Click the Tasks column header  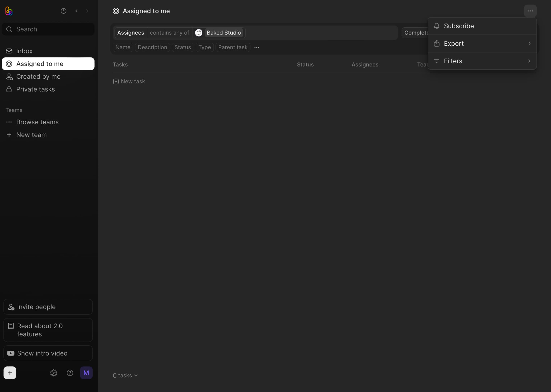(x=120, y=65)
